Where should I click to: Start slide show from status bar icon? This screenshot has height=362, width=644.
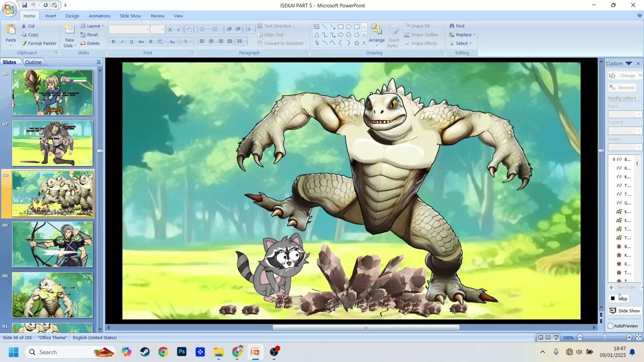(x=556, y=337)
